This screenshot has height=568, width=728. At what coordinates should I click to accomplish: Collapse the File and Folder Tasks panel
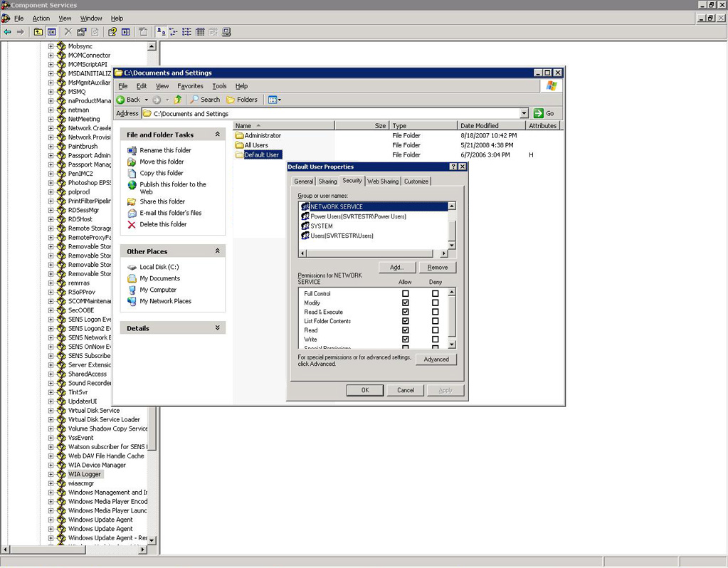pos(217,135)
